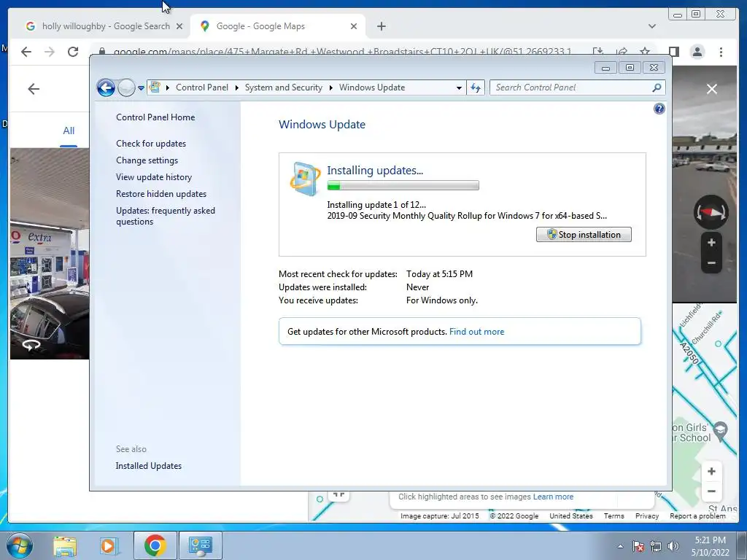Zoom in Street View with plus

coord(711,243)
